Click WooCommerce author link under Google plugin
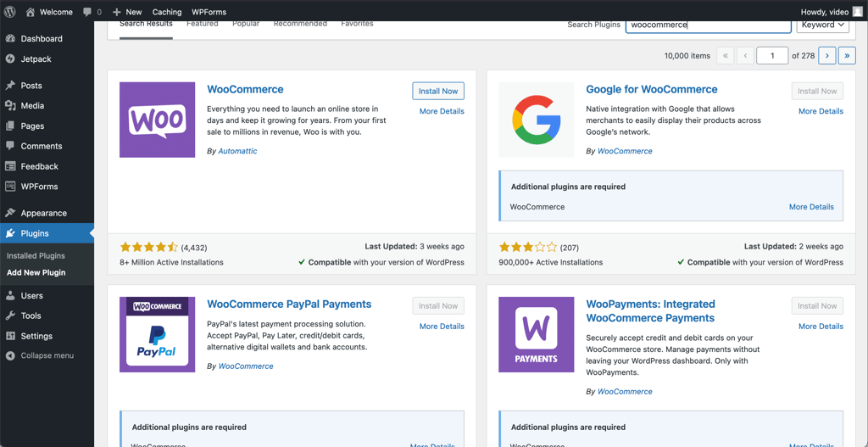 (x=625, y=151)
